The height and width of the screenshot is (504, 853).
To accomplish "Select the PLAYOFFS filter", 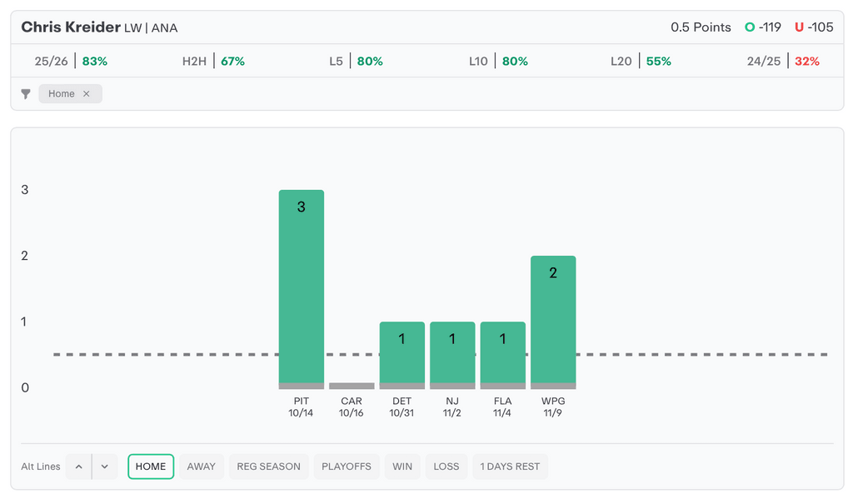I will (x=347, y=467).
